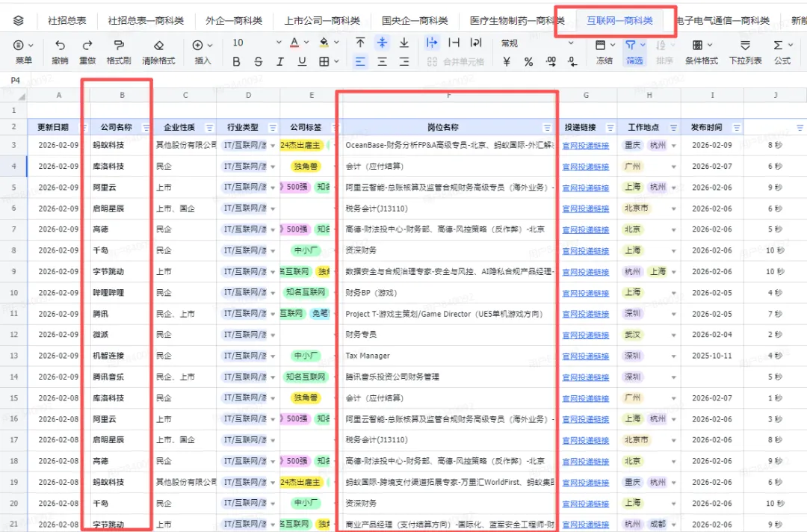The width and height of the screenshot is (807, 532).
Task: Click the clear formatting eraser icon
Action: pyautogui.click(x=158, y=46)
